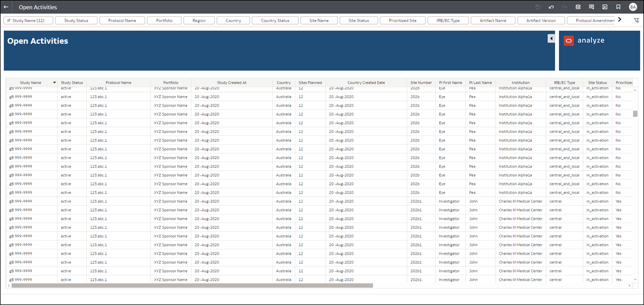Screen dimensions: 644x305
Task: Click the Open Activities title in header bar
Action: click(x=38, y=8)
